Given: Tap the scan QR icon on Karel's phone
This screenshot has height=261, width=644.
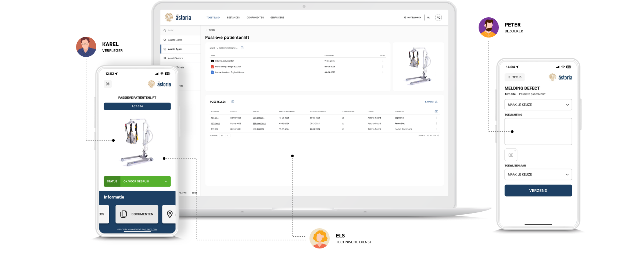Looking at the screenshot, I should click(108, 84).
